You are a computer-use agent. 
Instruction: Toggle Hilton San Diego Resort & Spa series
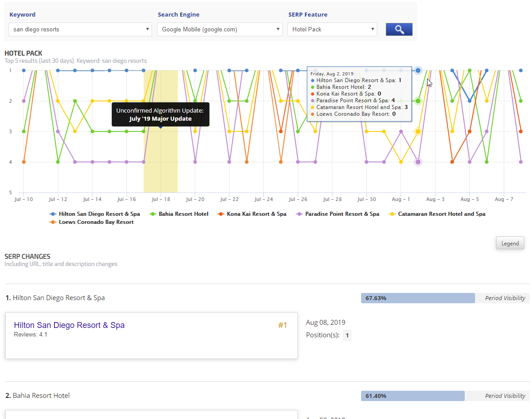point(99,214)
